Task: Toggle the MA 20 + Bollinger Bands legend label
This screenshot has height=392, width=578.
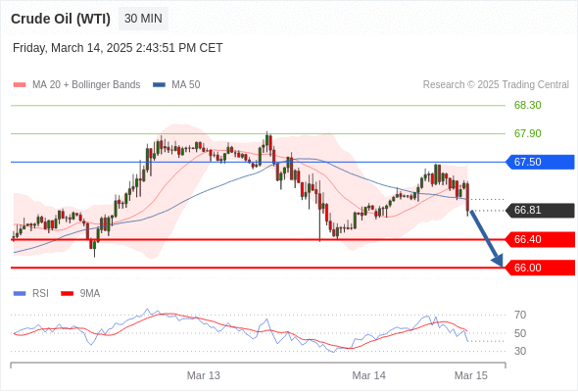Action: pos(86,85)
